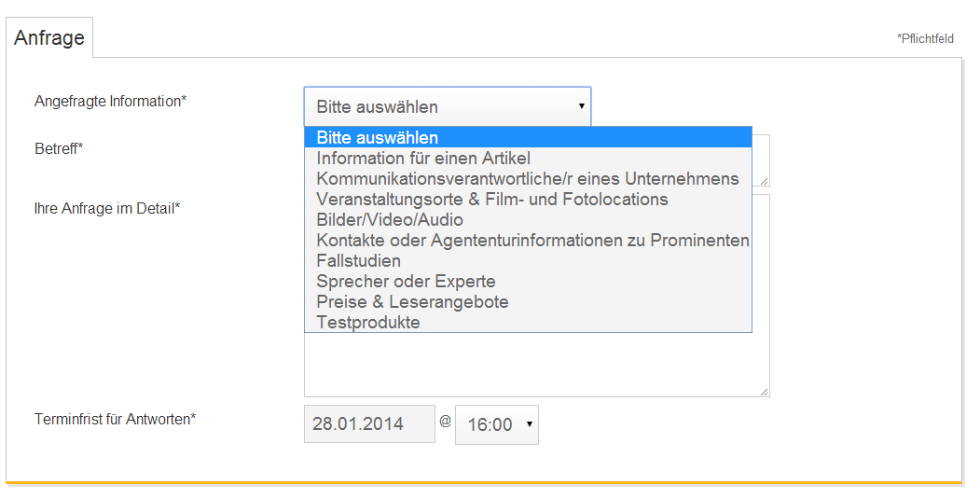980x499 pixels.
Task: Grab the resize handle of the detail textarea
Action: coord(765,392)
